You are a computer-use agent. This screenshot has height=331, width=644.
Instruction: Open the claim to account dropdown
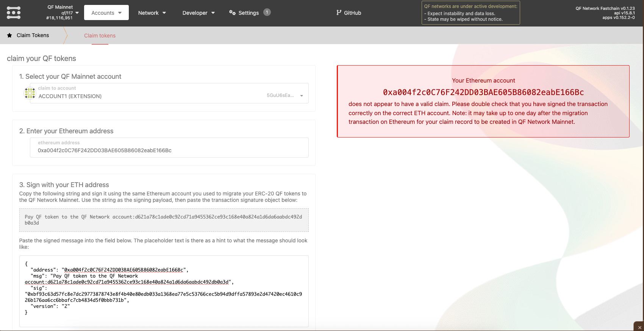pos(169,93)
